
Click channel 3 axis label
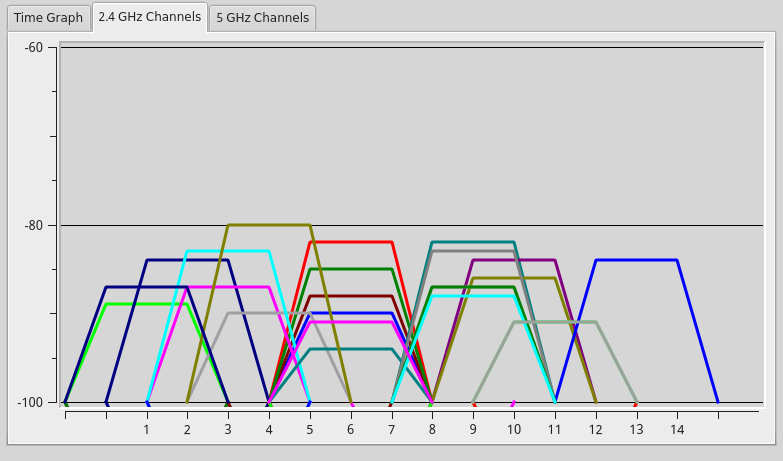click(228, 430)
